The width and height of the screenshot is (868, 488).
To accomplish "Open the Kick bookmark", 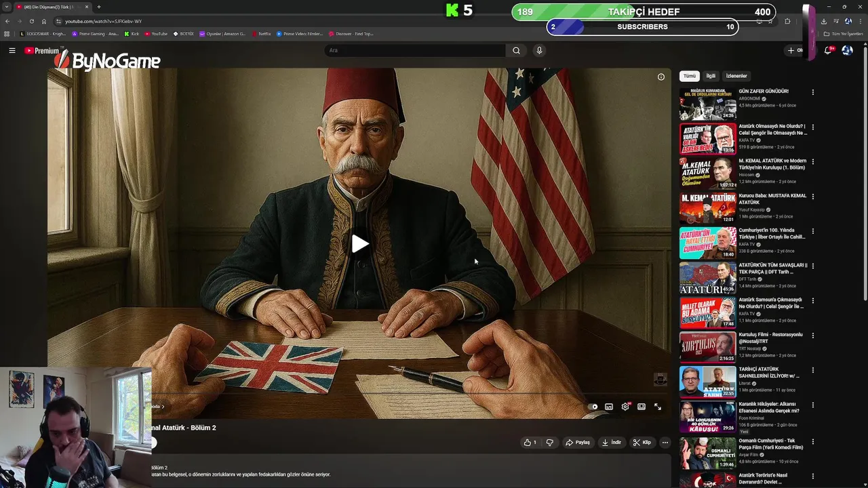I will [132, 33].
